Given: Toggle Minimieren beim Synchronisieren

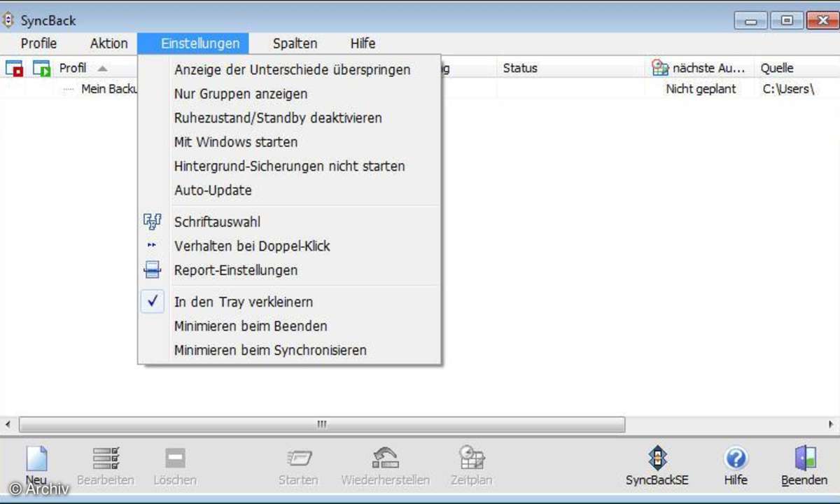Looking at the screenshot, I should point(290,350).
